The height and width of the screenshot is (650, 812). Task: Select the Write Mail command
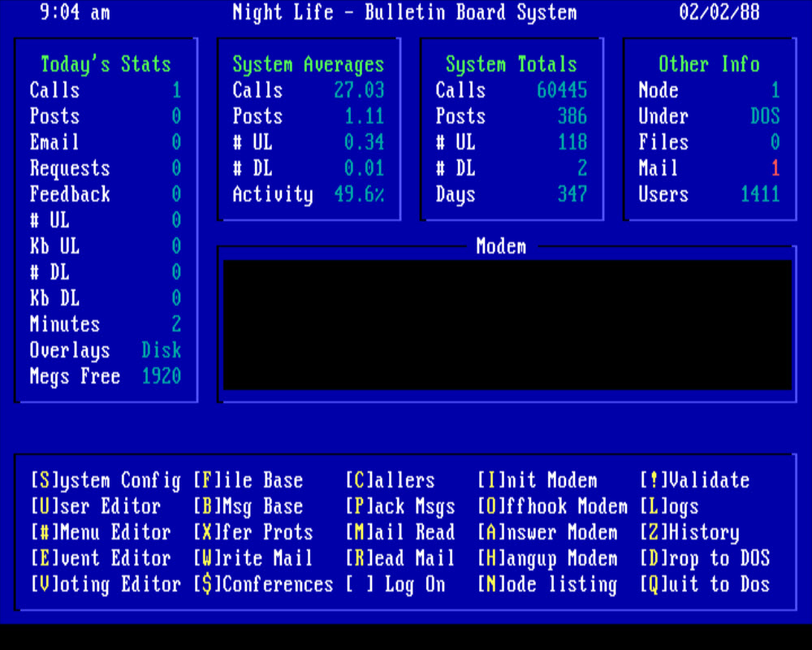point(253,558)
